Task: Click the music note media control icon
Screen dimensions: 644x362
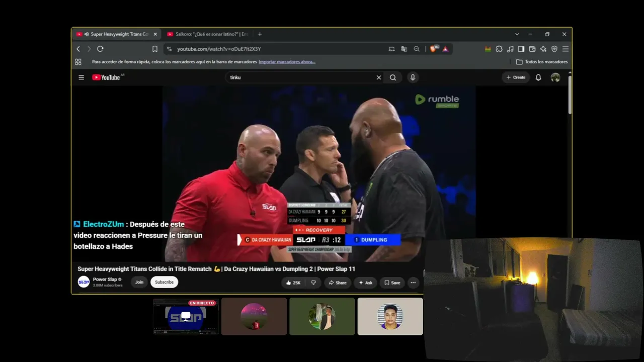Action: (x=510, y=49)
